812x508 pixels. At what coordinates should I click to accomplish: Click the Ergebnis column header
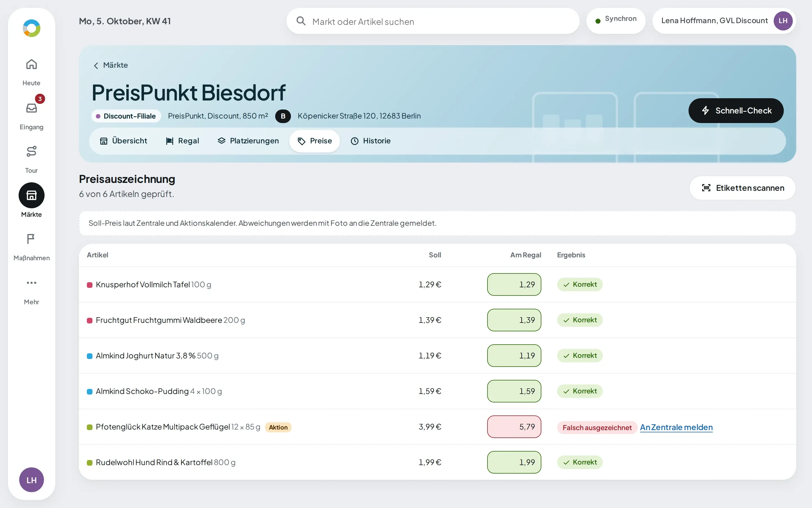click(571, 255)
